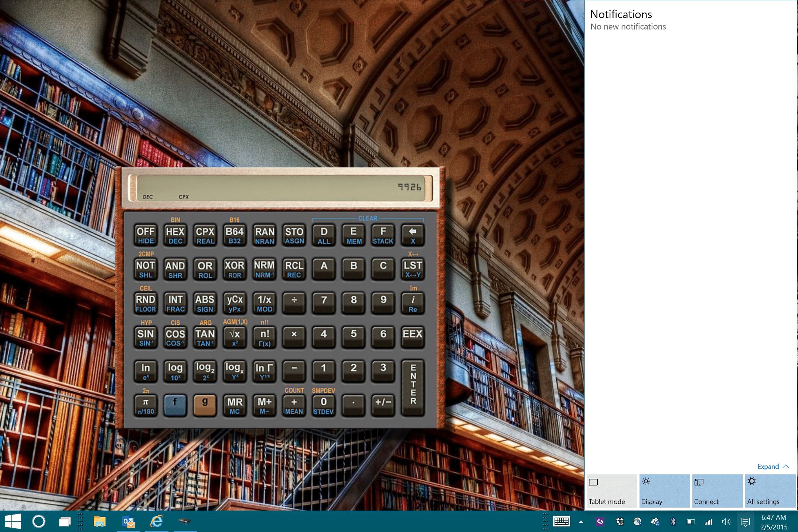The image size is (798, 532).
Task: Toggle the CPX/REAL complex mode key
Action: [205, 235]
